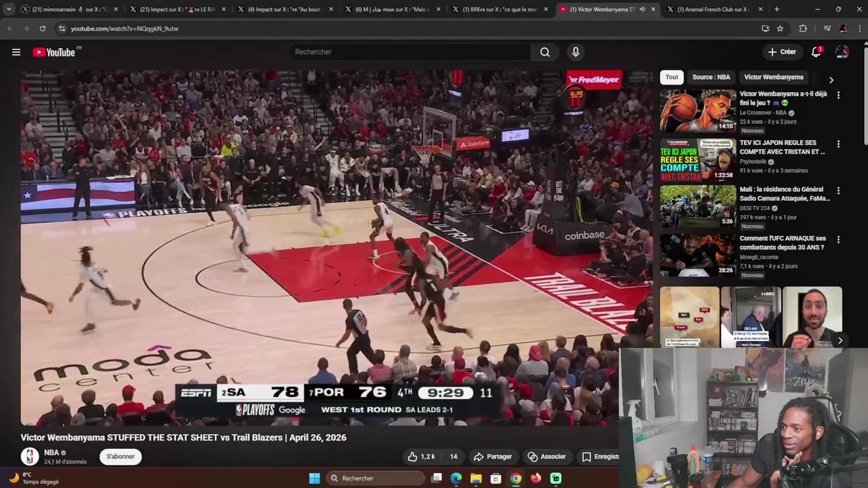Open browser media controls icon
The height and width of the screenshot is (488, 868).
point(827,28)
